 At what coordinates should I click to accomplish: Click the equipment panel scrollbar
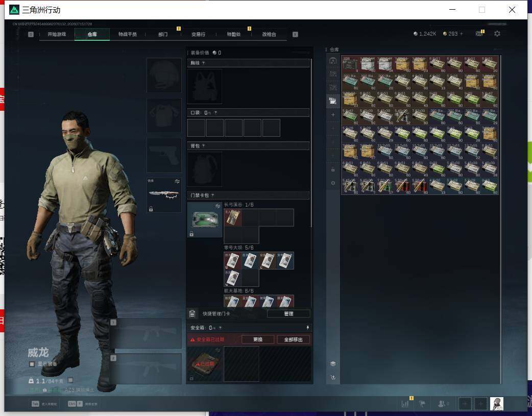(311, 142)
